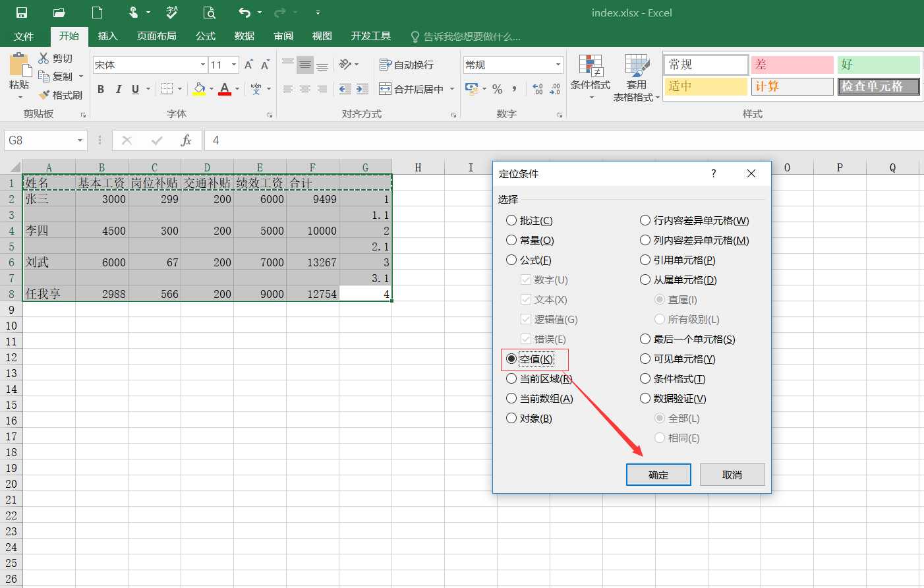Decrease decimal places
The image size is (924, 588).
555,89
